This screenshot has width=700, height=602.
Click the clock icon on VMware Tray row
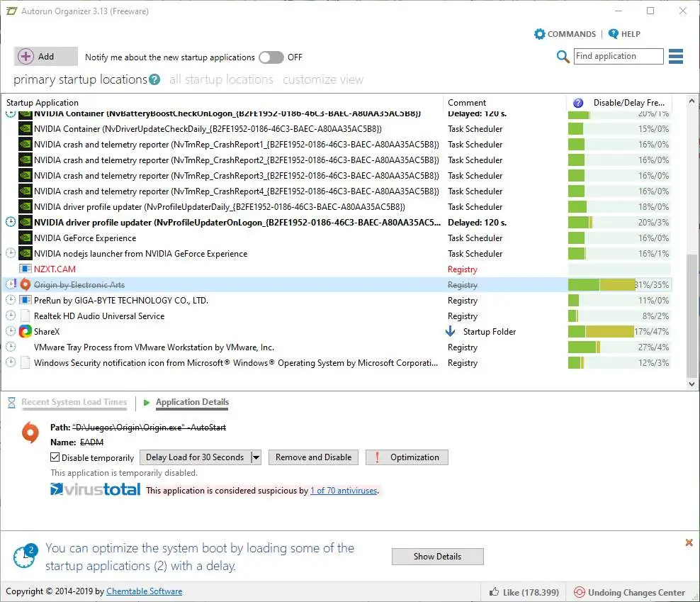11,347
